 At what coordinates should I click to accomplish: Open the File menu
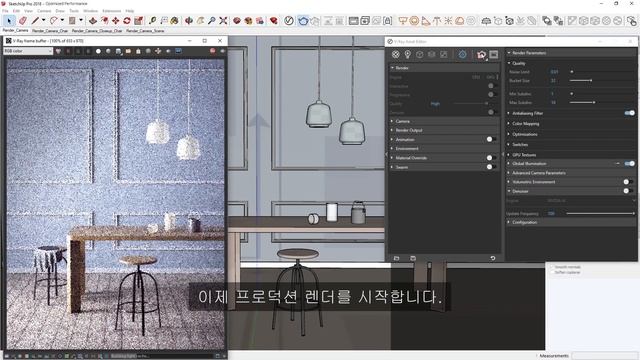click(5, 11)
